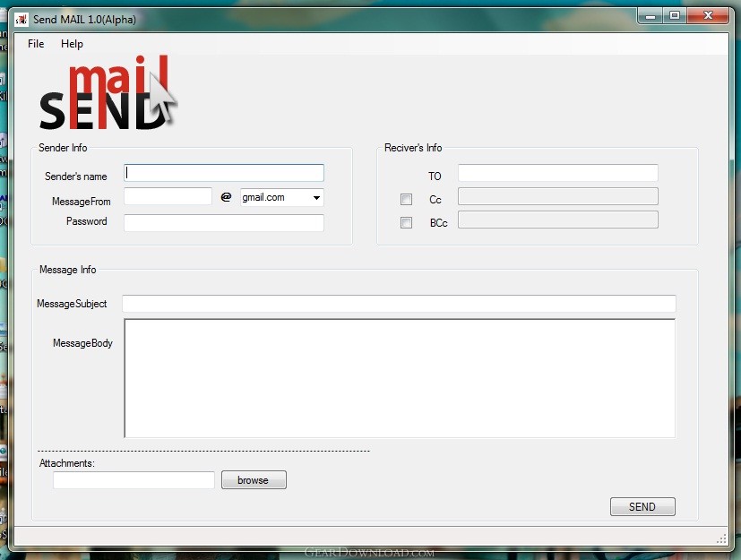
Task: Click the Attachments path field
Action: pyautogui.click(x=134, y=480)
